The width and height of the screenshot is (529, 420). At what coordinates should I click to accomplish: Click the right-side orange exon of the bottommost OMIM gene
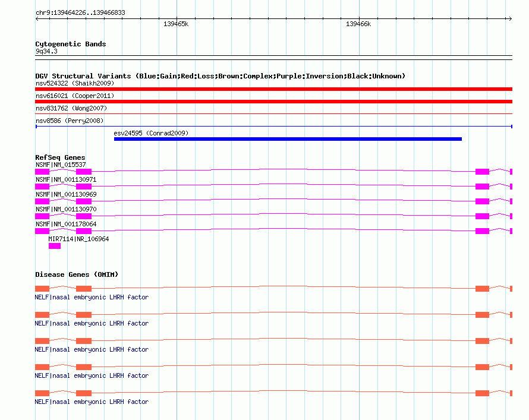[482, 393]
